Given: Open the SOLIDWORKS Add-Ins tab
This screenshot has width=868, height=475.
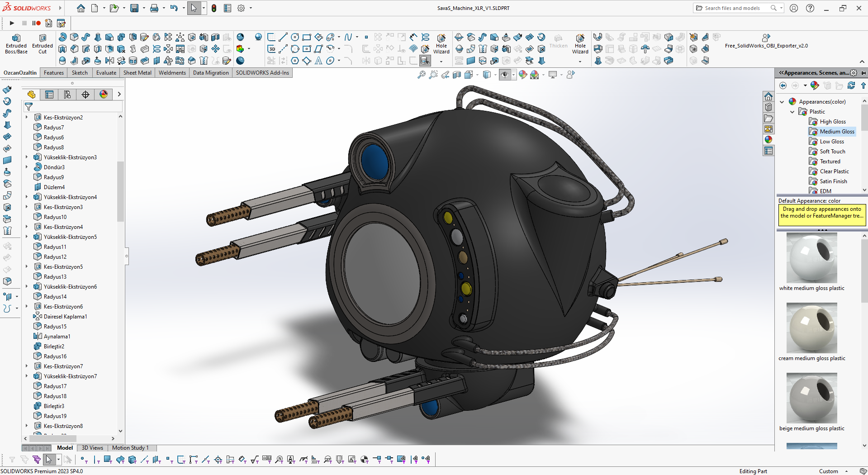Looking at the screenshot, I should tap(262, 73).
